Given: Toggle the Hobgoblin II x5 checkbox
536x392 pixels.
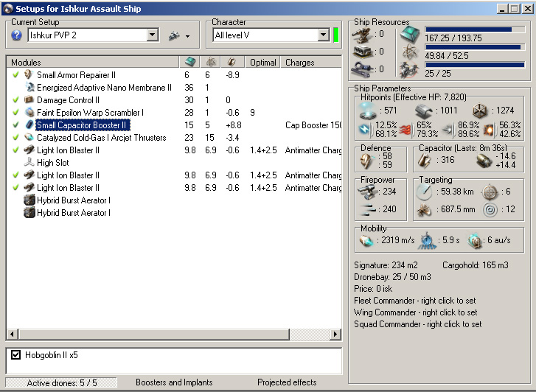Looking at the screenshot, I should (x=15, y=354).
